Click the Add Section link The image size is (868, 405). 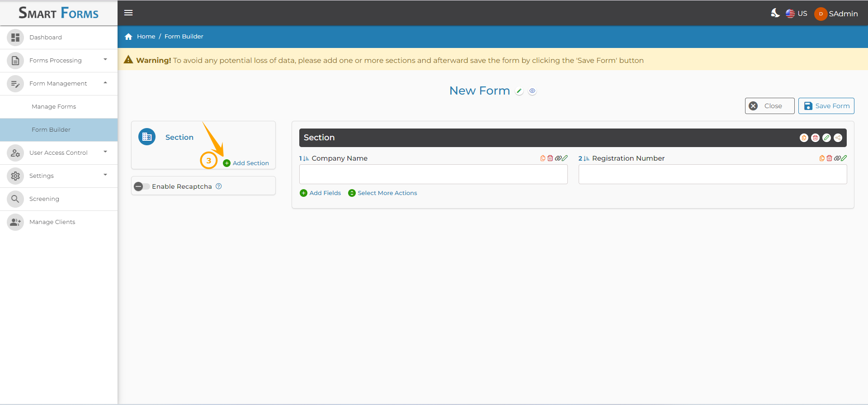pyautogui.click(x=246, y=163)
